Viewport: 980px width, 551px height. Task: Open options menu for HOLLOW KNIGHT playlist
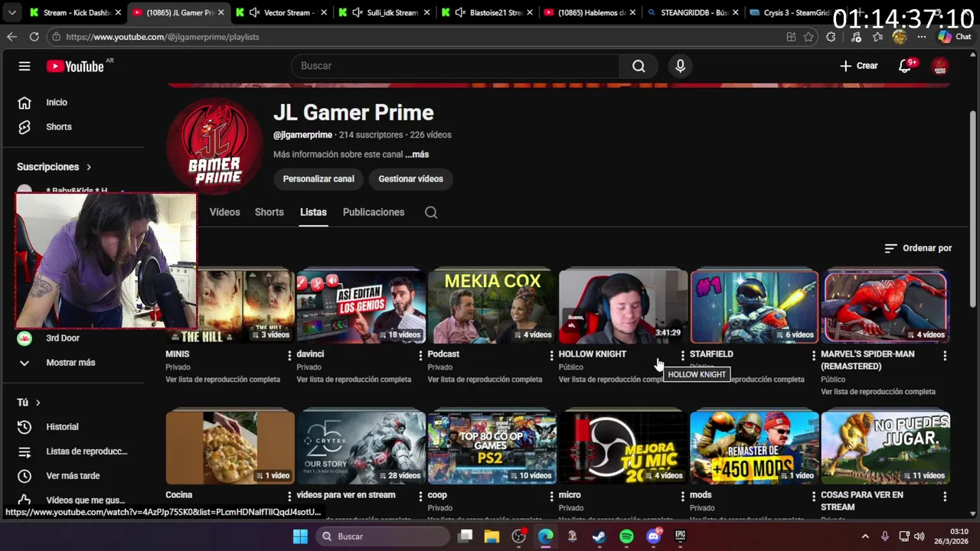pos(683,355)
